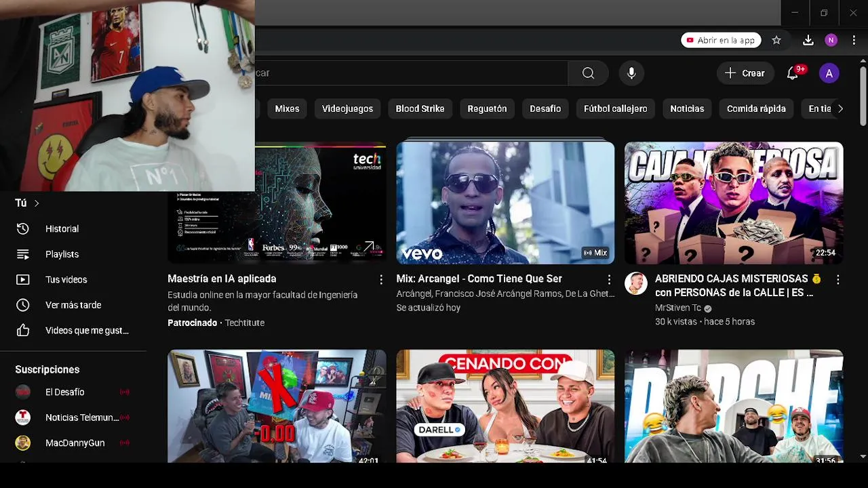Open the Arcangel vevo mix thumbnail
The height and width of the screenshot is (488, 868).
click(505, 203)
